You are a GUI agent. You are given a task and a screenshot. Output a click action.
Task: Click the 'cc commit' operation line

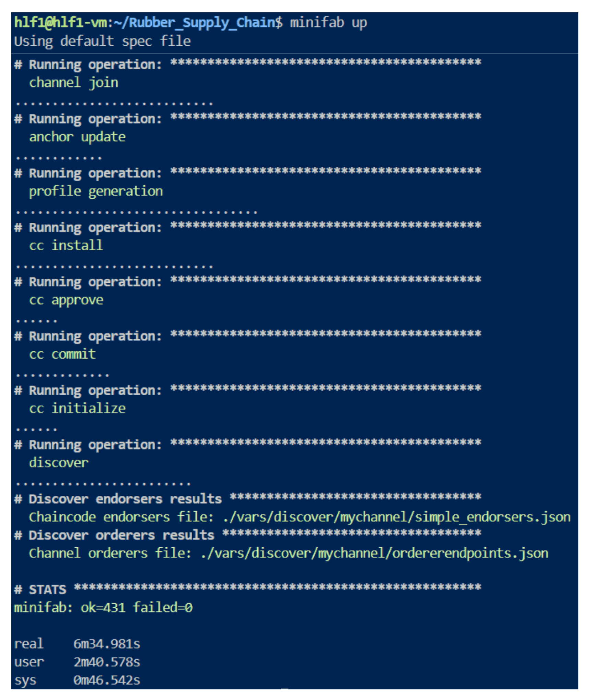click(62, 354)
